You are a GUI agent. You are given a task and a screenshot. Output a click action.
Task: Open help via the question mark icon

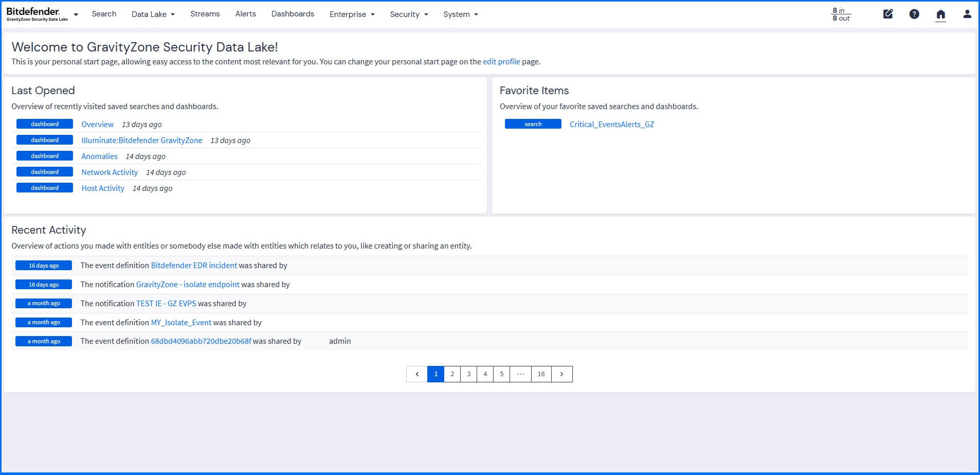[x=914, y=14]
